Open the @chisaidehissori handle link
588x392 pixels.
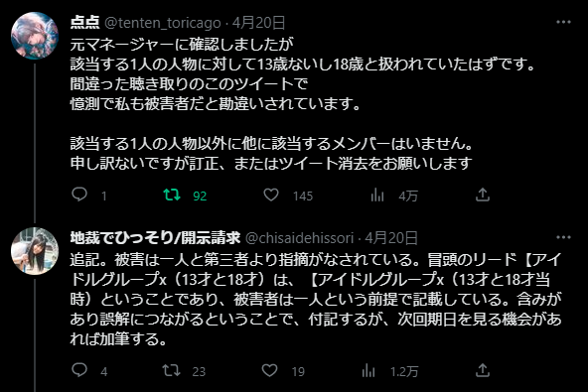pyautogui.click(x=299, y=238)
